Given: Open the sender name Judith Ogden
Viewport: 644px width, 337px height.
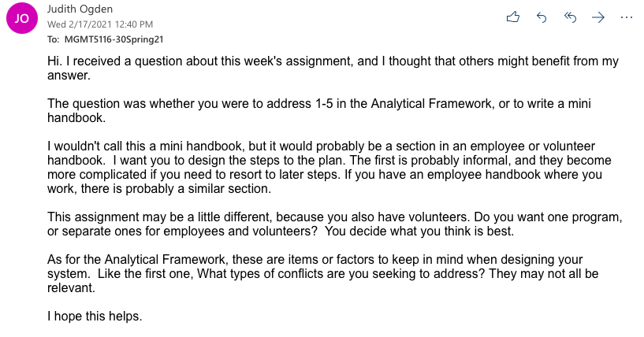Looking at the screenshot, I should [x=80, y=9].
